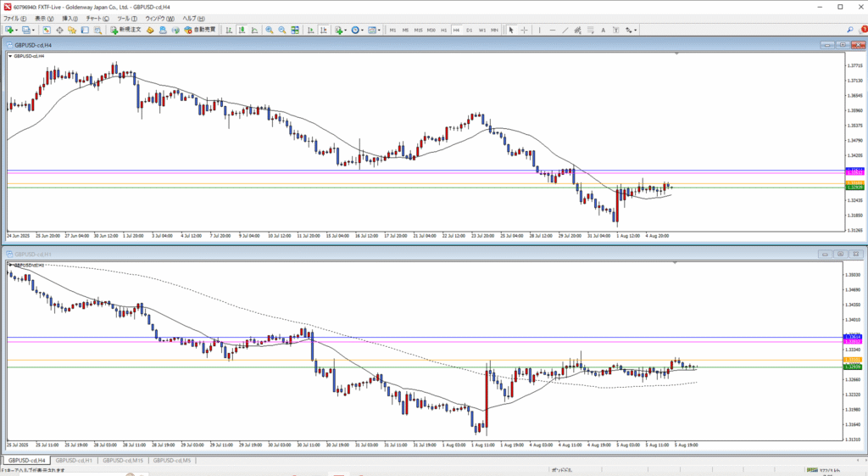Select the D1 timeframe button
Screen dimensions: 868x476
tap(470, 30)
